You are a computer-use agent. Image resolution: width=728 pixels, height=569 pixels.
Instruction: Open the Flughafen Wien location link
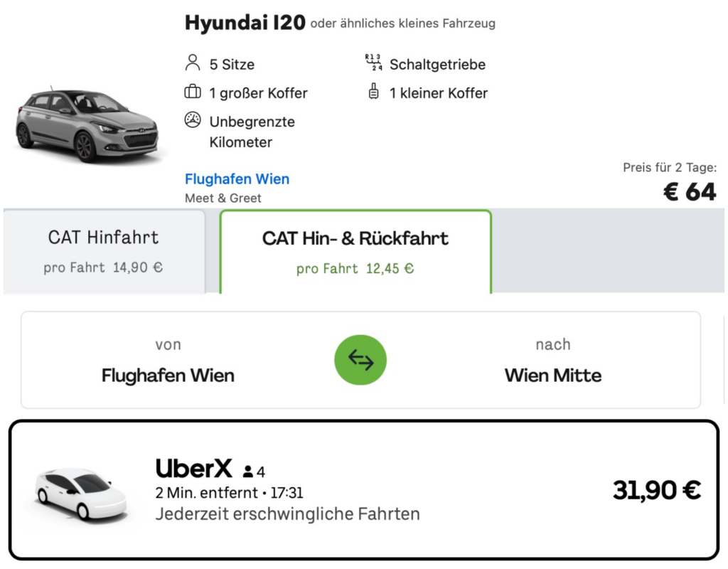tap(237, 179)
